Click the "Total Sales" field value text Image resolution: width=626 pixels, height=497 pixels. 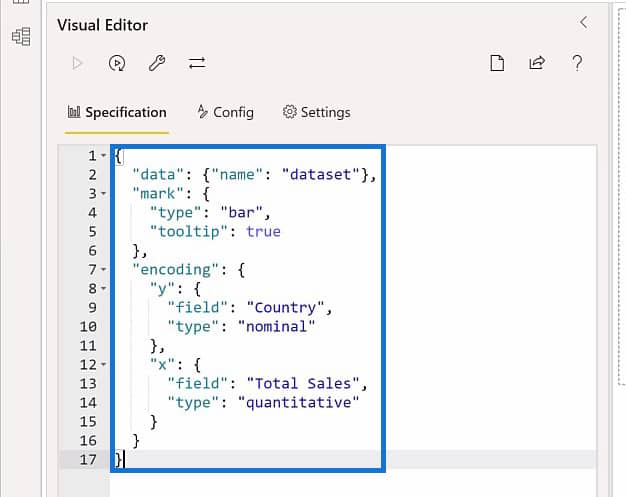point(303,384)
